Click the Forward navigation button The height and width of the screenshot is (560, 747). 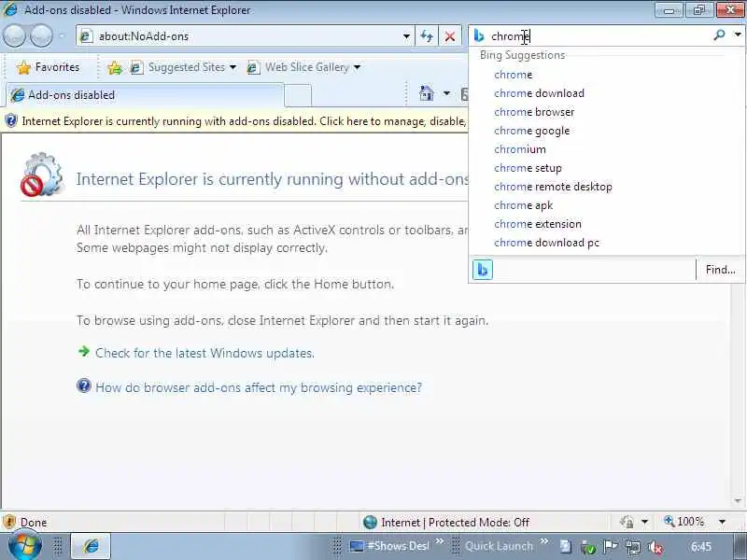pos(42,35)
